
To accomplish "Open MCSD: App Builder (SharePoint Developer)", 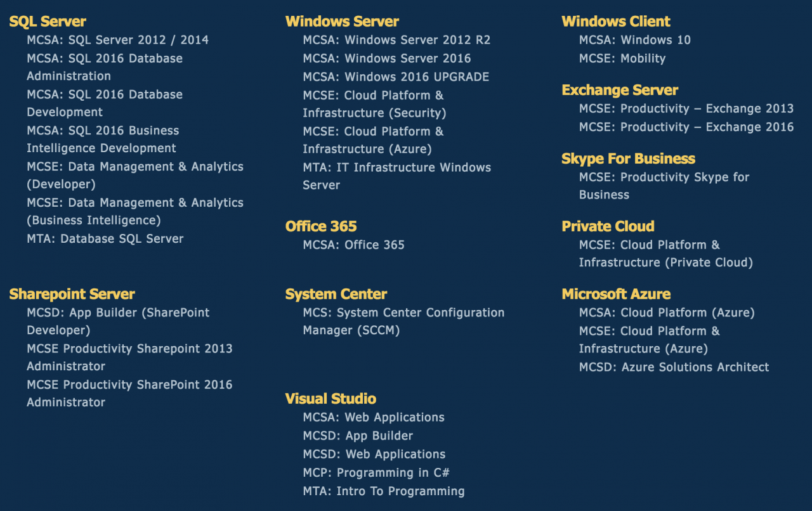I will click(118, 321).
